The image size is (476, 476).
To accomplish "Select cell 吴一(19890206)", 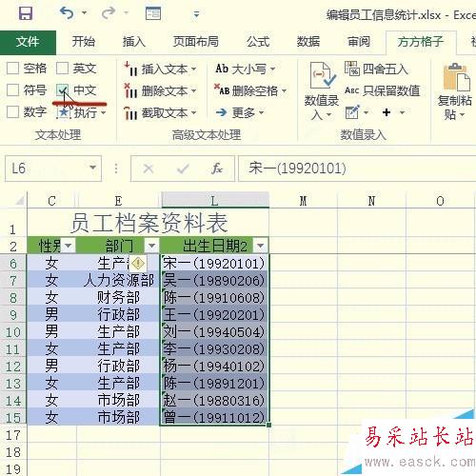I will click(x=214, y=281).
